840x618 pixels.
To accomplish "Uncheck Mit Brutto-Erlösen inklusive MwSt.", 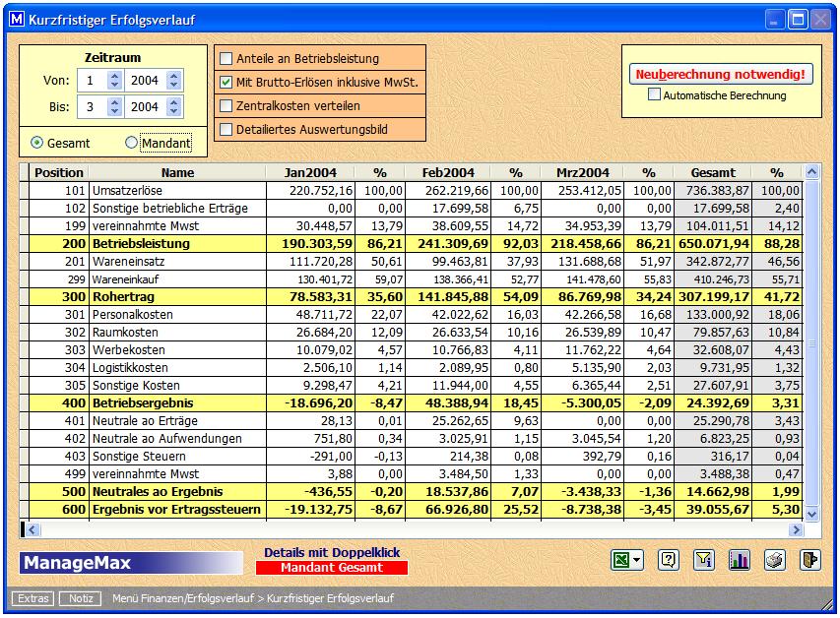I will 226,83.
